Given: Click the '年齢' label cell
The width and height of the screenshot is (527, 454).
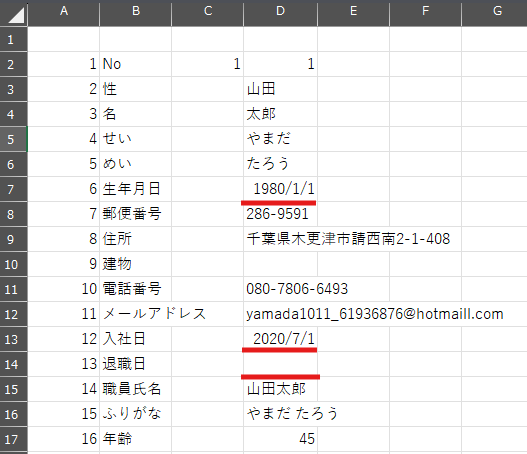Looking at the screenshot, I should [136, 439].
